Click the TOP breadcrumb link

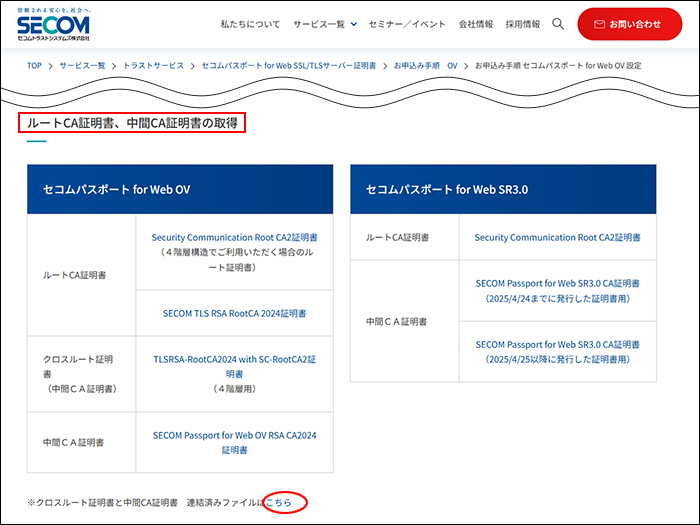click(34, 66)
